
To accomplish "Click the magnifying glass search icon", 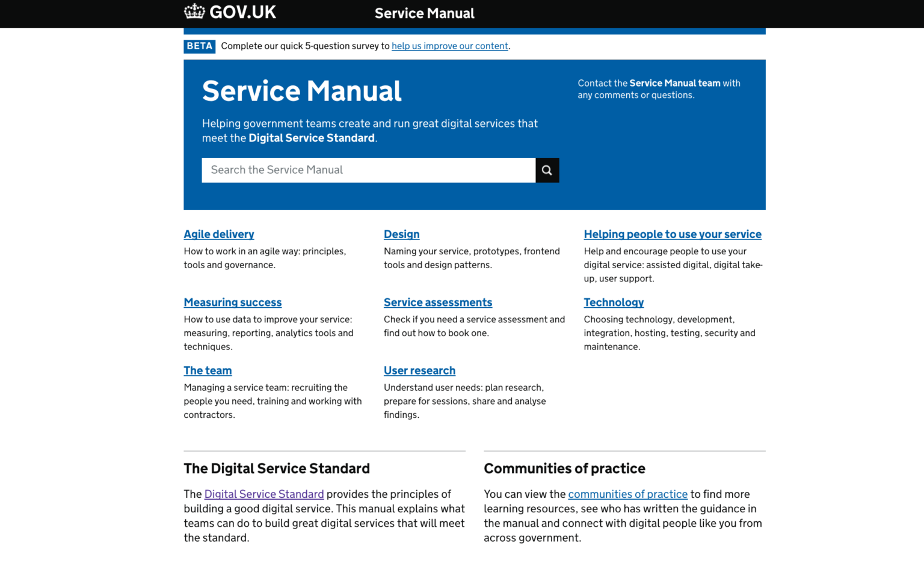I will click(x=547, y=170).
